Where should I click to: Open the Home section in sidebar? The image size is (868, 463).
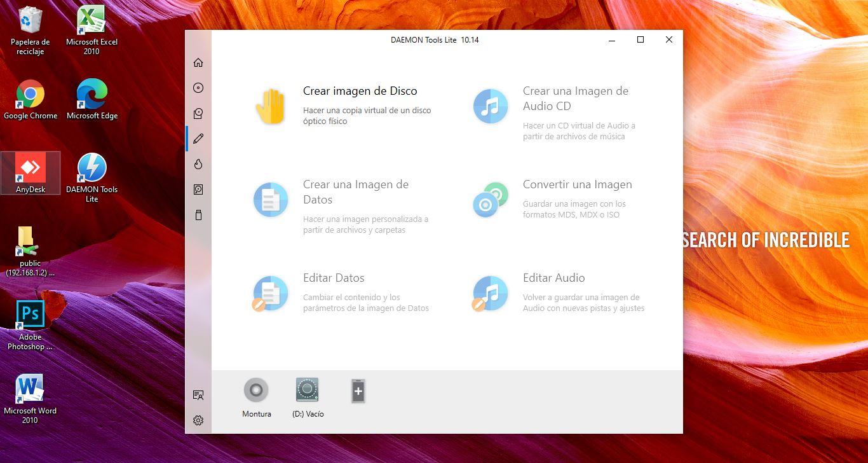tap(198, 62)
